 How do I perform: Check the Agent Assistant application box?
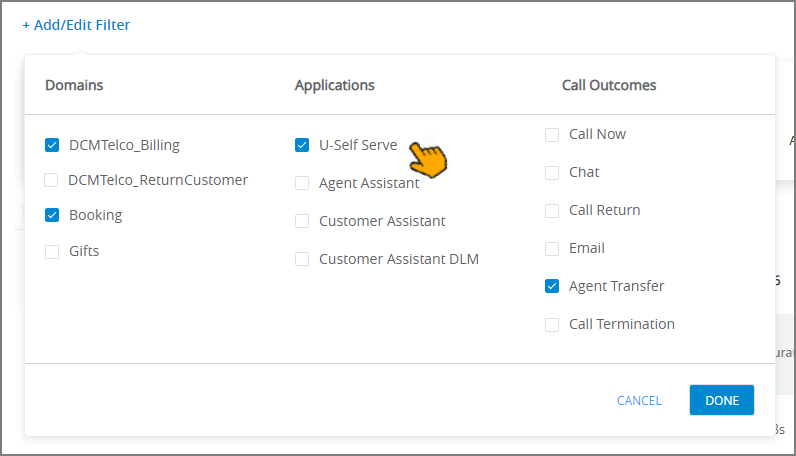coord(302,183)
